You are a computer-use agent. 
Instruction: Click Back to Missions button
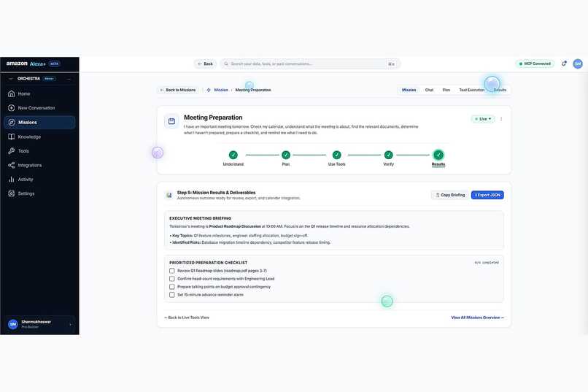178,90
